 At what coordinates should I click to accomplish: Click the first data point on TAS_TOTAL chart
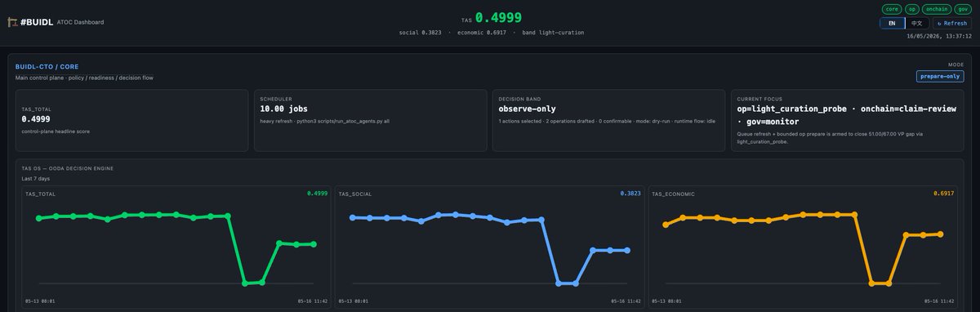(38, 218)
